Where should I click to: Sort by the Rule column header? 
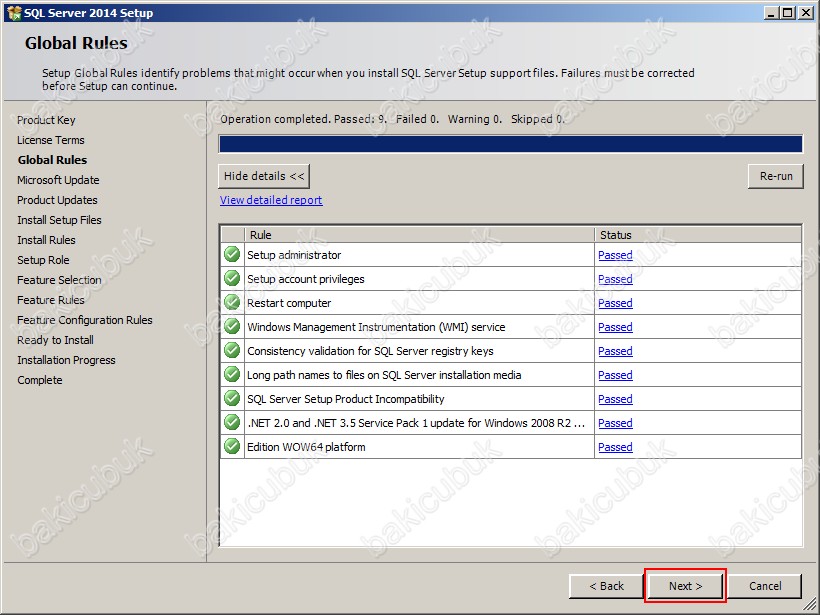tap(419, 235)
